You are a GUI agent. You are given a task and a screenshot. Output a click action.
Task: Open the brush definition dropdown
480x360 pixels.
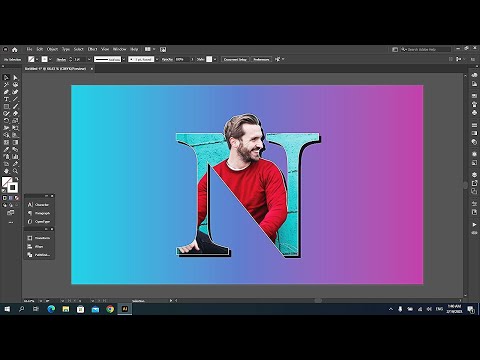[x=157, y=59]
